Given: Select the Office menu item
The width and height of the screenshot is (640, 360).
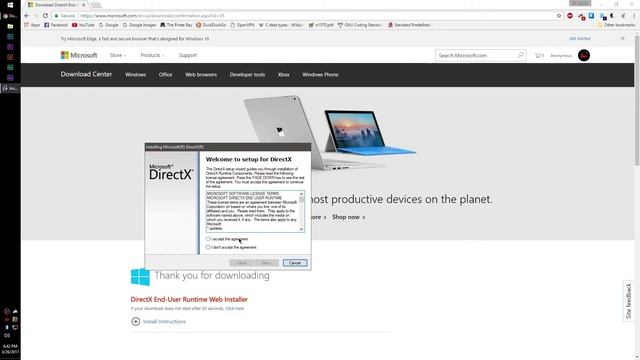Looking at the screenshot, I should pyautogui.click(x=165, y=75).
